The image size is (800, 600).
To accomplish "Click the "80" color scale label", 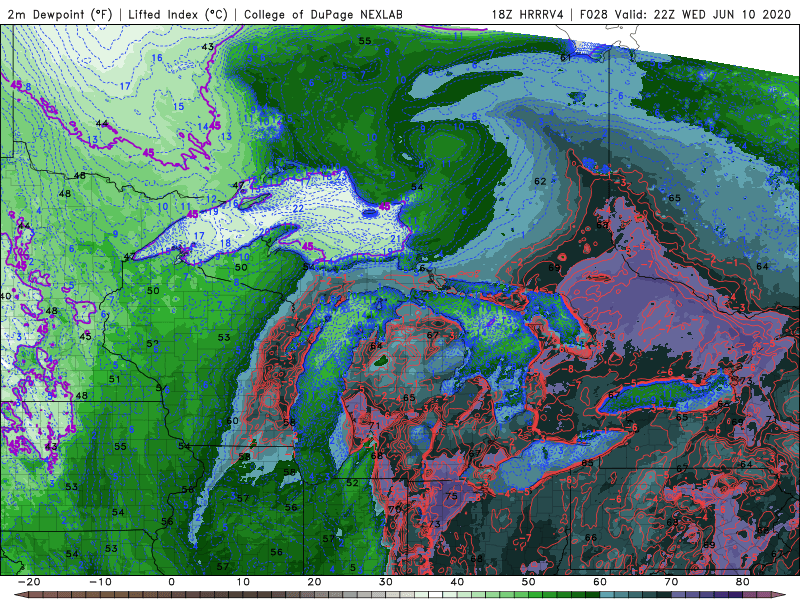I will (x=743, y=582).
